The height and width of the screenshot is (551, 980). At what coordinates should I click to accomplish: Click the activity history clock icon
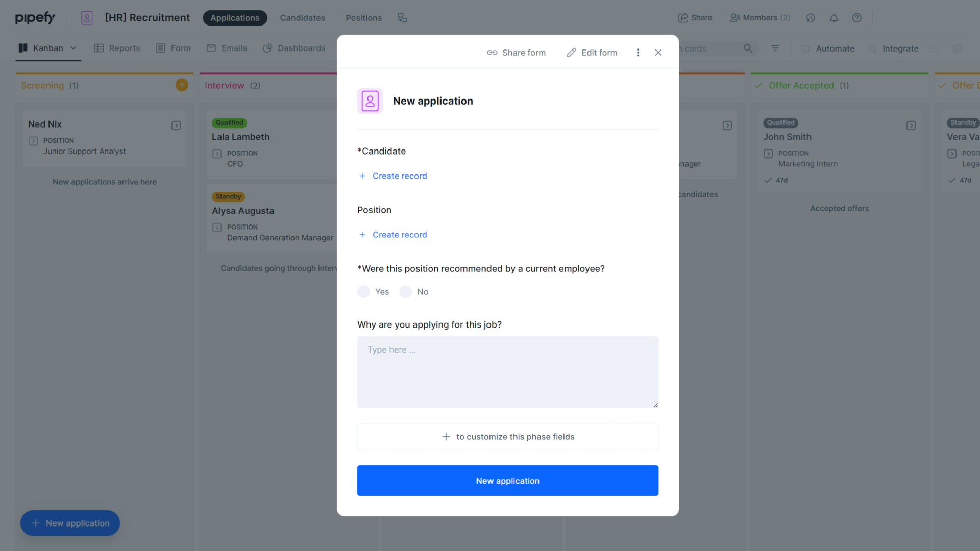point(811,18)
